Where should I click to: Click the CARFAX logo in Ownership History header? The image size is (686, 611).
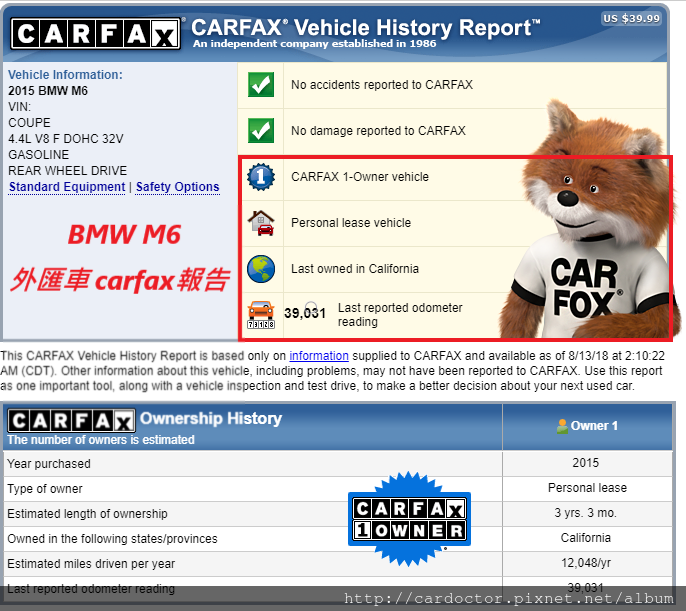coord(71,421)
